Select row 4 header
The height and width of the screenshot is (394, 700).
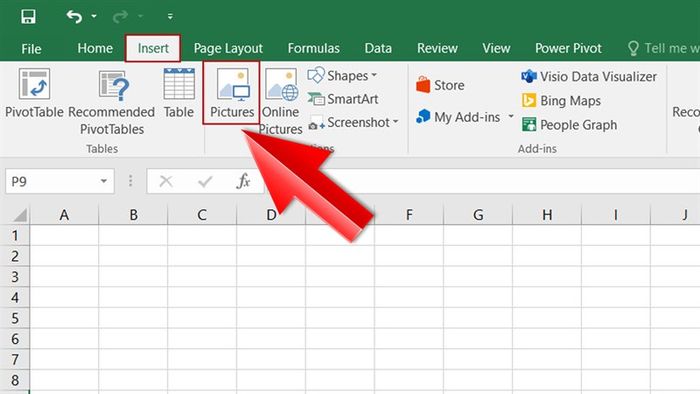click(15, 297)
